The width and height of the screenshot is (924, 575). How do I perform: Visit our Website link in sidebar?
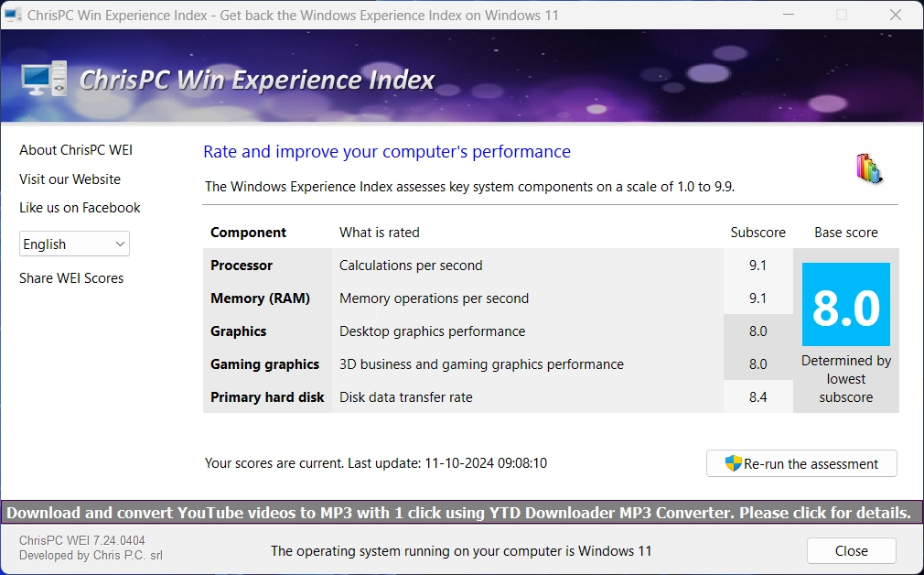(x=70, y=179)
